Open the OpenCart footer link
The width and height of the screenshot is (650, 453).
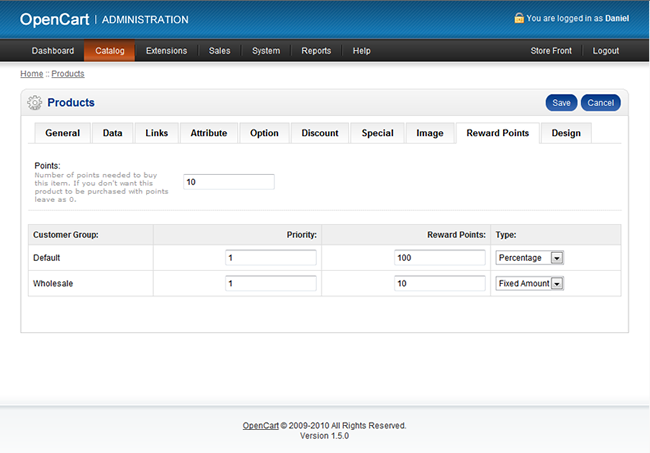[261, 426]
